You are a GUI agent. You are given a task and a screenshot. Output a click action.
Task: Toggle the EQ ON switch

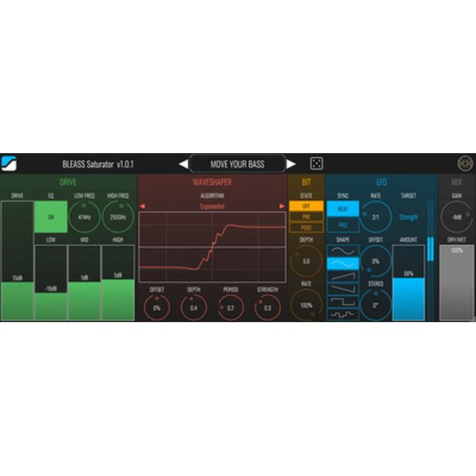coord(51,217)
